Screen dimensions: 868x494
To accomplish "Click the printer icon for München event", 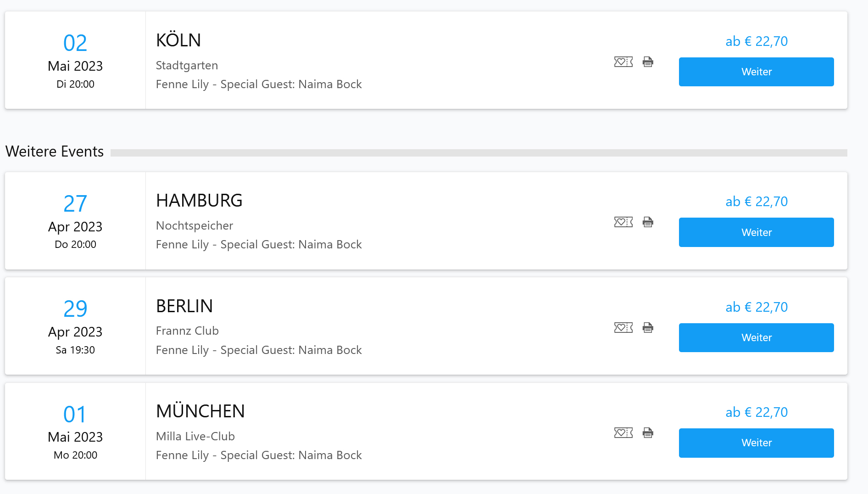I will [x=648, y=432].
